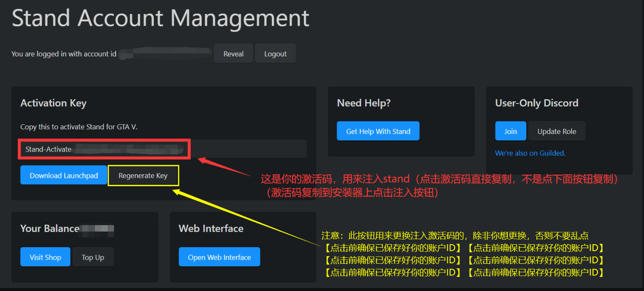Log out using the Logout button

pos(275,54)
